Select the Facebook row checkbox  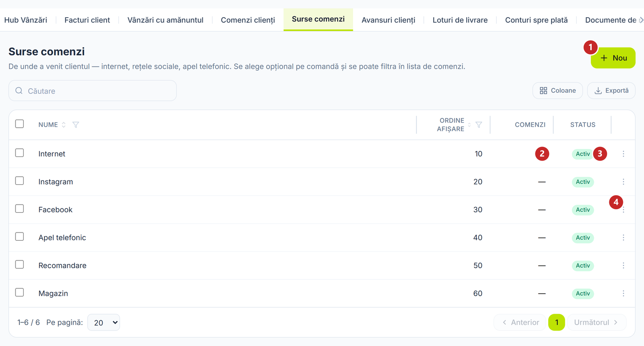pyautogui.click(x=19, y=208)
